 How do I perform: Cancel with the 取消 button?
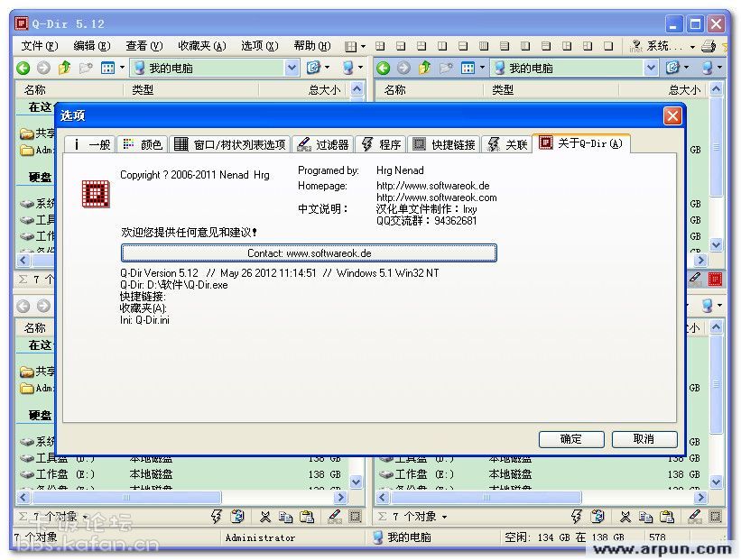[x=644, y=439]
